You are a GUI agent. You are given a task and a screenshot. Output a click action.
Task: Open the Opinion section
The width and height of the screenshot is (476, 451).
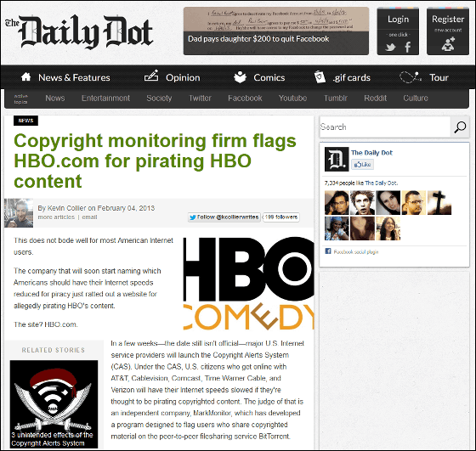click(183, 77)
